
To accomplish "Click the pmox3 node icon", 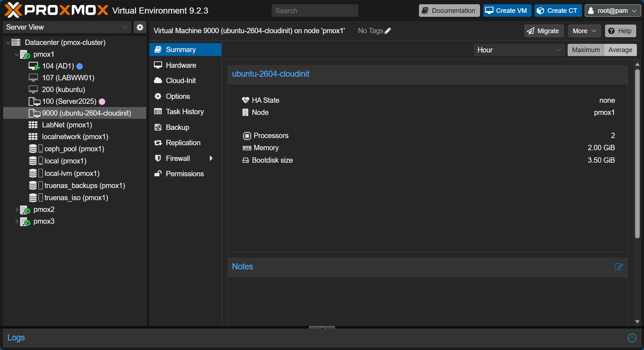I will 25,221.
